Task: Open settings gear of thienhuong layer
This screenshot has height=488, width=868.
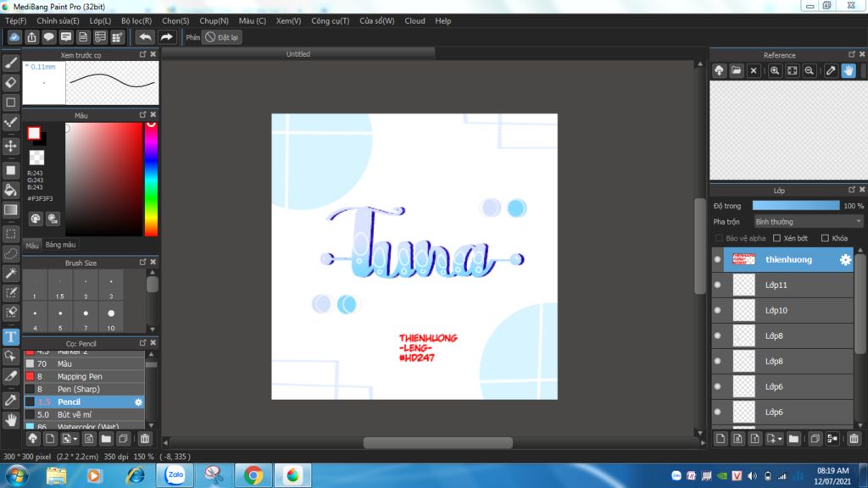Action: click(x=845, y=259)
